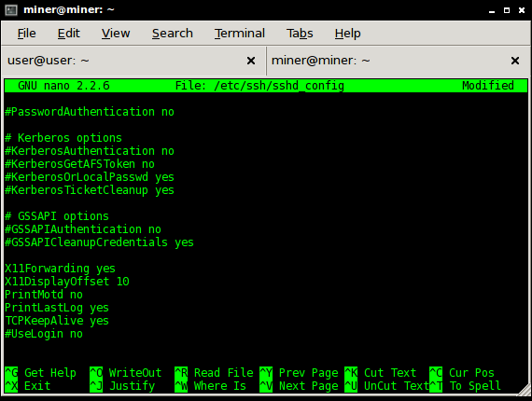532x401 pixels.
Task: Click the '^J Justify' shortcut hint
Action: tap(122, 386)
